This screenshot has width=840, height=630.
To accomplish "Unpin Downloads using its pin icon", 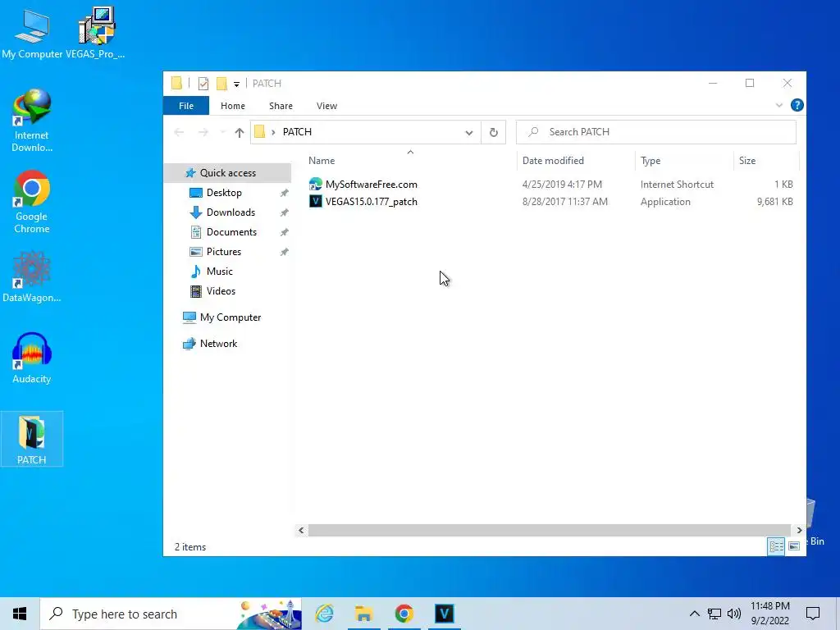I will point(284,212).
